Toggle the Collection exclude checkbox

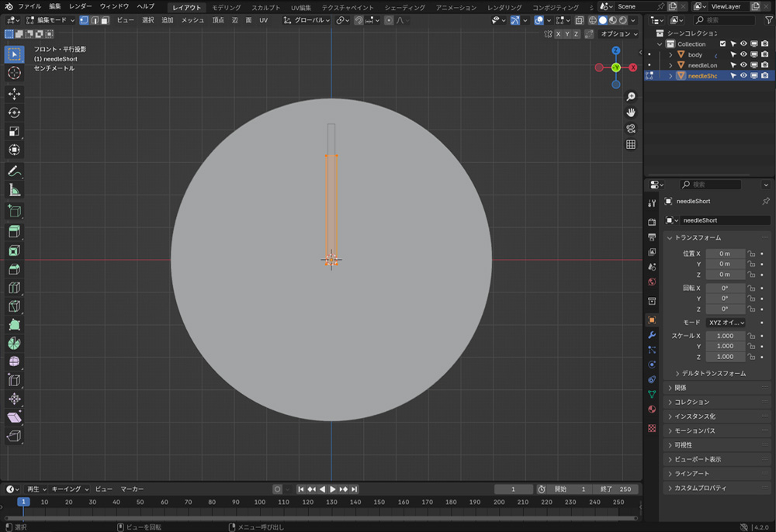click(723, 44)
